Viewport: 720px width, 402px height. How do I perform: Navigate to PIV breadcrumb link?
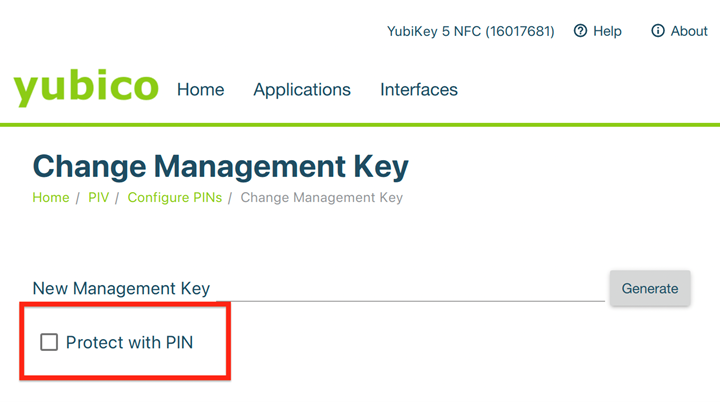pyautogui.click(x=98, y=197)
